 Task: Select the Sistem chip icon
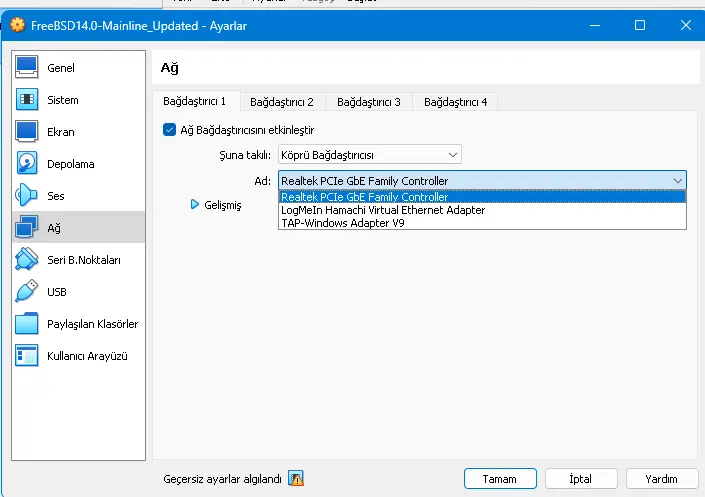point(27,99)
